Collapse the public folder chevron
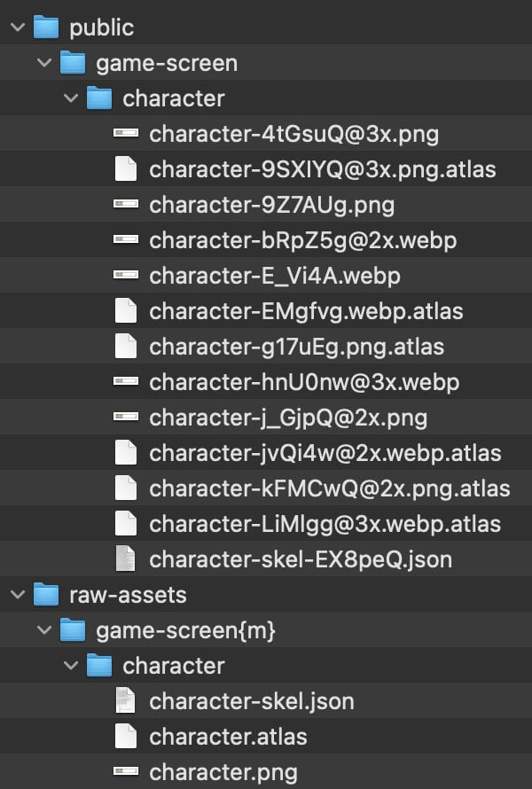Screen dimensions: 532x789 16,27
